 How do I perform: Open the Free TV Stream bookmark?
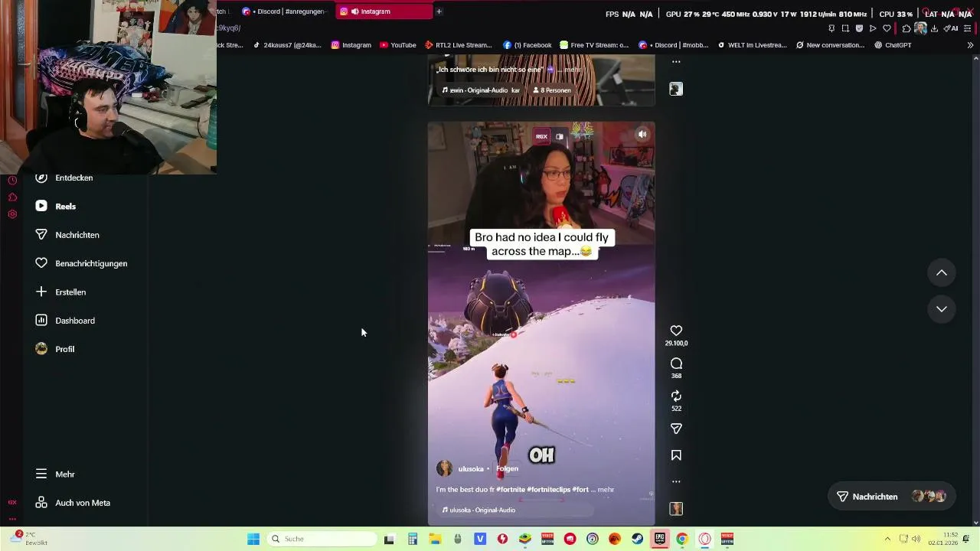tap(594, 45)
